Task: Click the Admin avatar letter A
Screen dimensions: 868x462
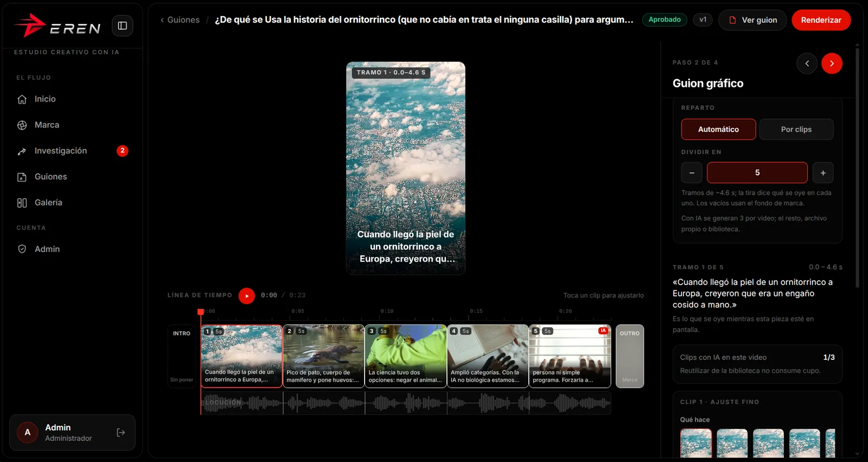Action: pyautogui.click(x=28, y=433)
